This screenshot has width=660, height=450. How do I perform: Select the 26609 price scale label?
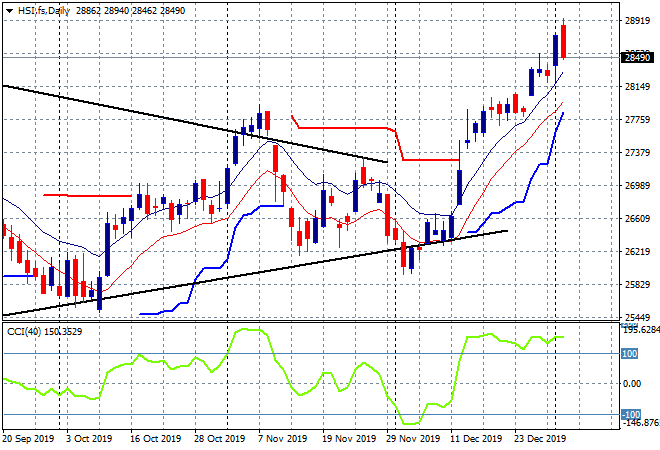click(x=637, y=218)
